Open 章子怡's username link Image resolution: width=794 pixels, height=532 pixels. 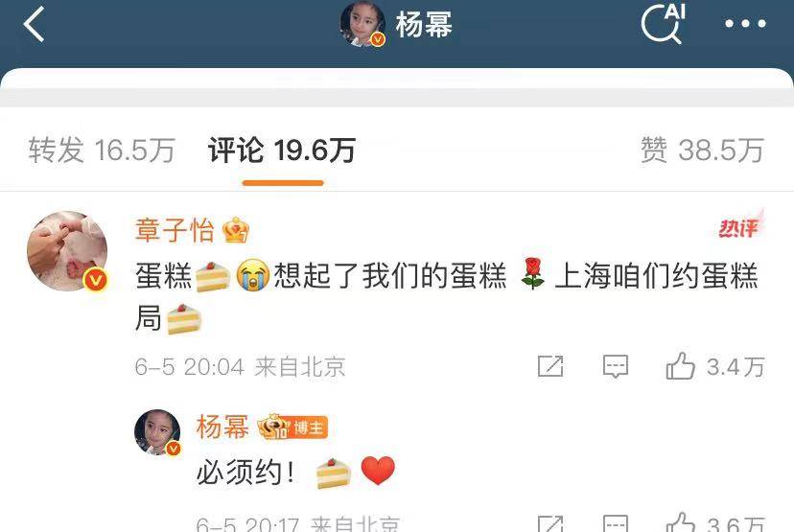pyautogui.click(x=175, y=230)
